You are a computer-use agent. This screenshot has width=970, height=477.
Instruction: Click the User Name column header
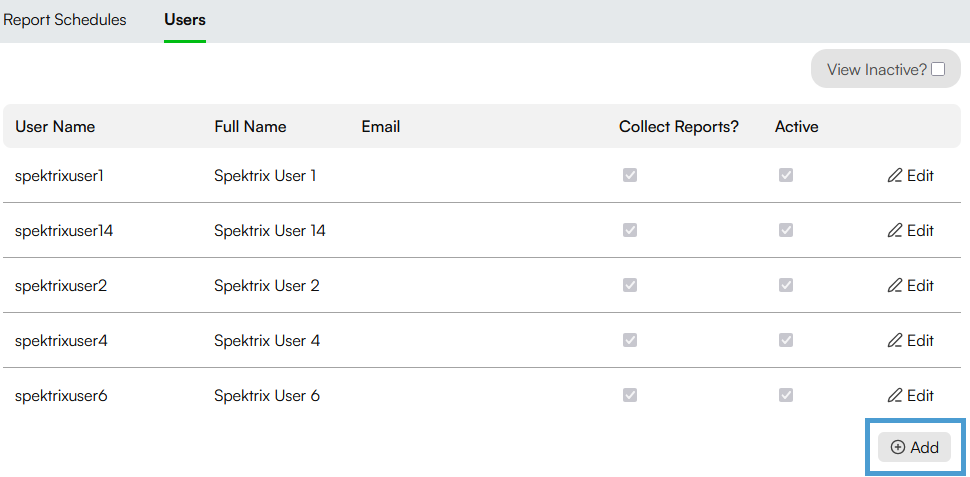click(x=55, y=127)
